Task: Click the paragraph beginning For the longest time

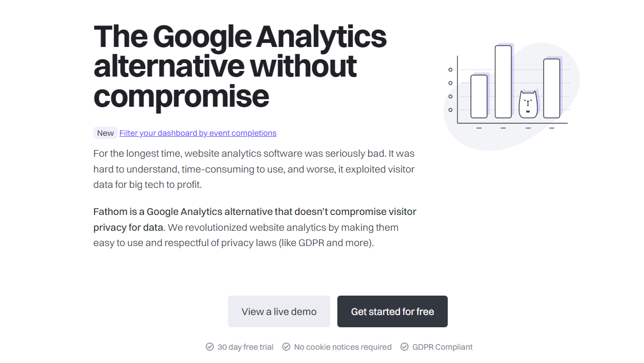Action: [254, 169]
